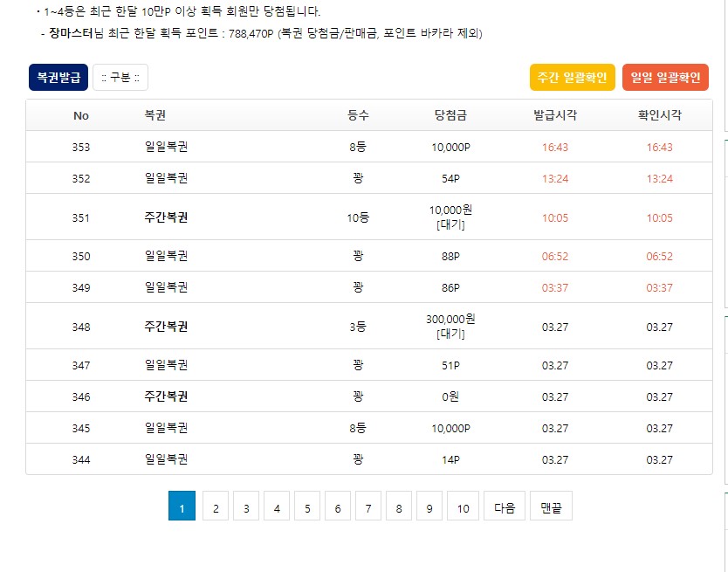Click the 확인시각 column header
The image size is (728, 572).
659,115
